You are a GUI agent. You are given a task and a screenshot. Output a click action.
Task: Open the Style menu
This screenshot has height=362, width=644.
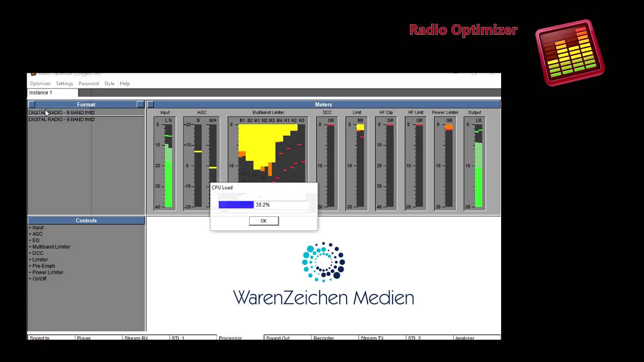click(109, 83)
